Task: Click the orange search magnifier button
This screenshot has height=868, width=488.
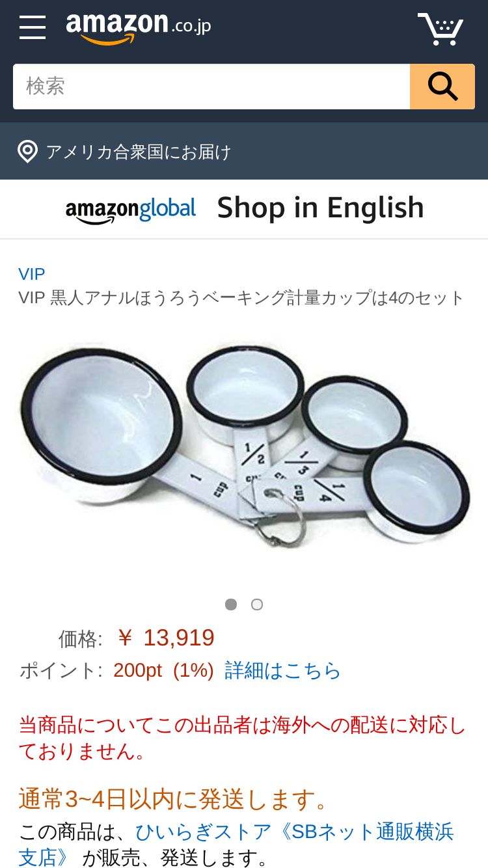Action: click(x=442, y=87)
